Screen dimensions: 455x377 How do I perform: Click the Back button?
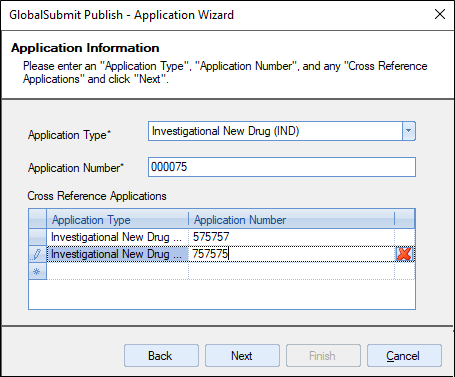tap(161, 356)
